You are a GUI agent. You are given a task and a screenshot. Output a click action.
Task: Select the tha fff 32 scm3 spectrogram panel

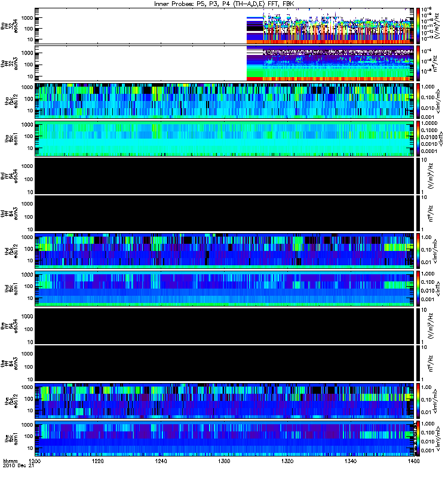[225, 63]
